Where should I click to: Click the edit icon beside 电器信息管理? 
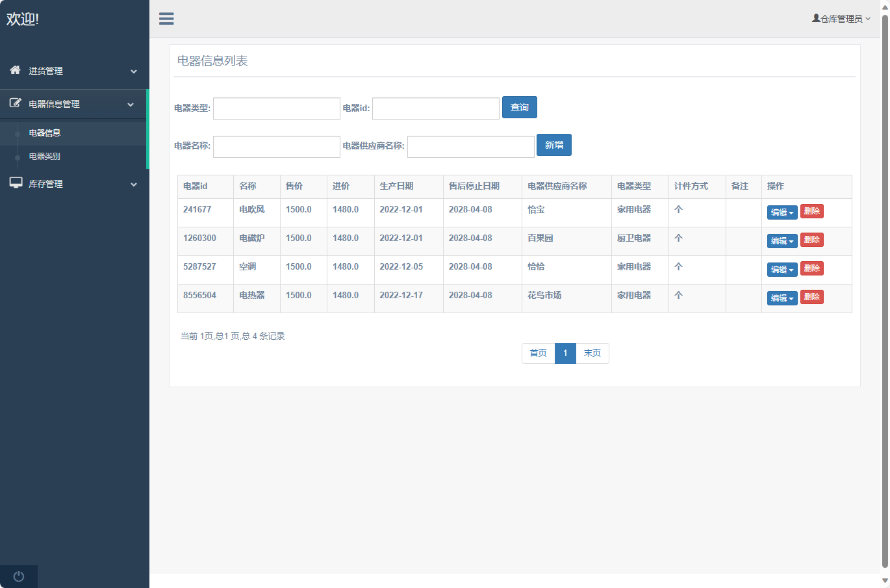[15, 103]
